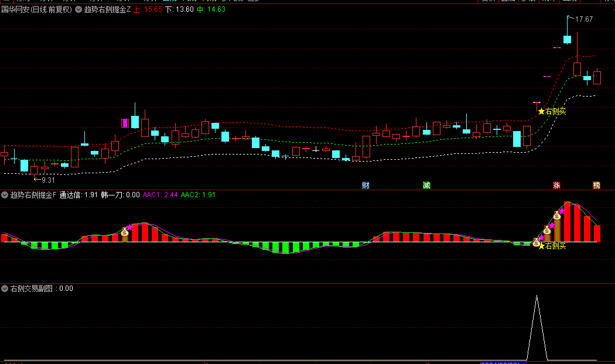
Task: Select the 17.67 high price label
Action: tap(583, 19)
